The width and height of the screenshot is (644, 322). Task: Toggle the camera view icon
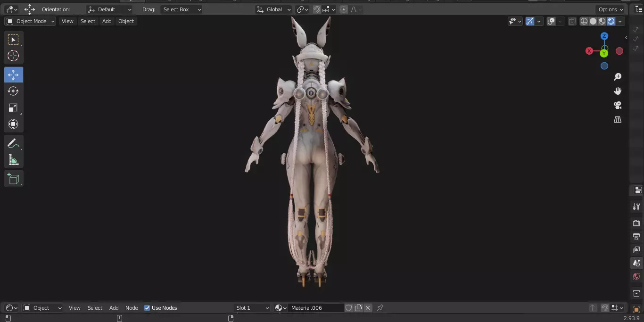pos(618,105)
